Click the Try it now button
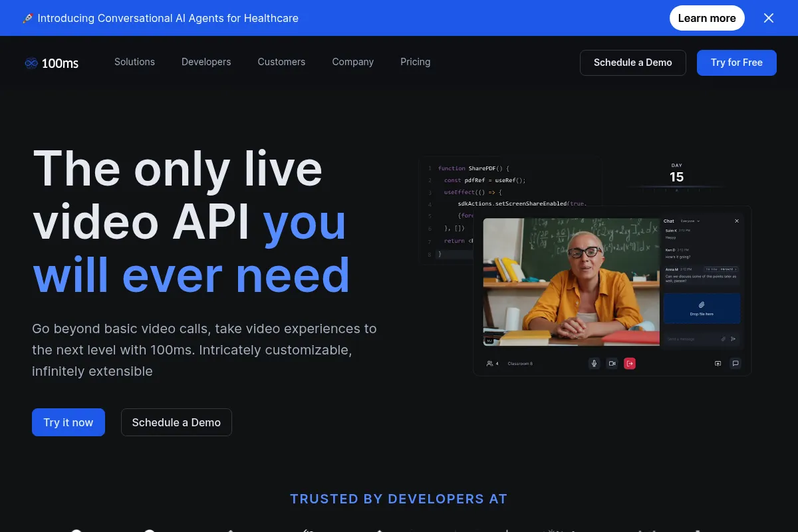798x532 pixels. click(68, 422)
